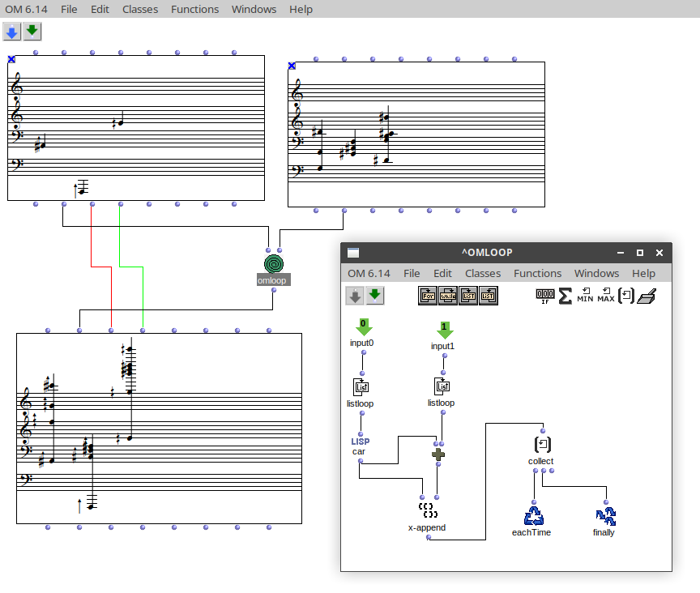
Task: Maximize the OMLOOP window
Action: pyautogui.click(x=640, y=253)
